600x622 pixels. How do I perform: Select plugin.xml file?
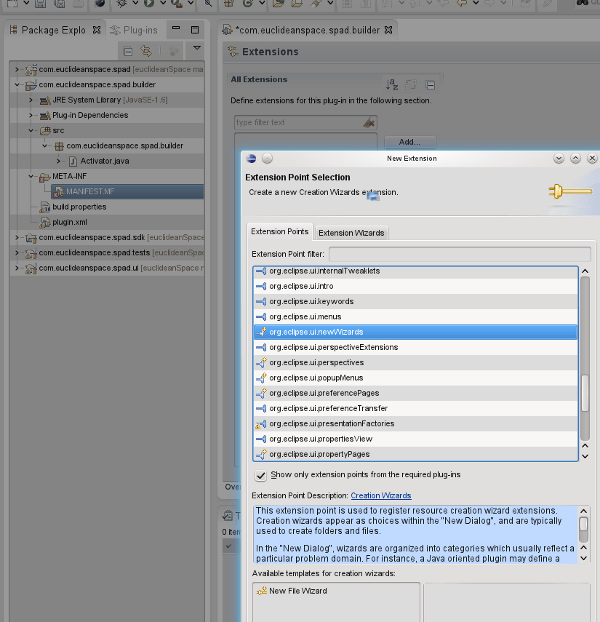69,222
